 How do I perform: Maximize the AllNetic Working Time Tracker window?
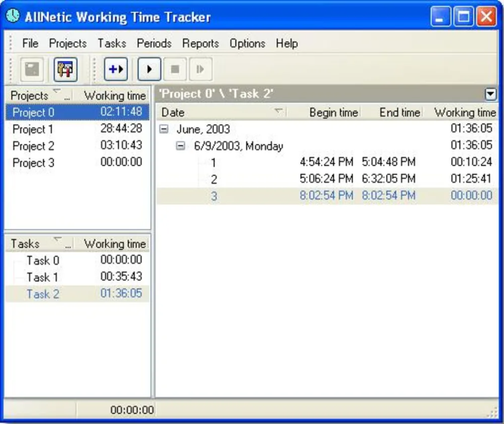coord(463,16)
